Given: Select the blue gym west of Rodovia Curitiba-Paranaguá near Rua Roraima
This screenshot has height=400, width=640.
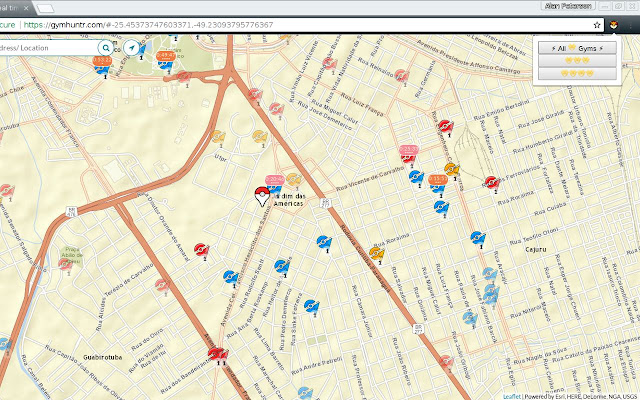Looking at the screenshot, I should point(324,242).
